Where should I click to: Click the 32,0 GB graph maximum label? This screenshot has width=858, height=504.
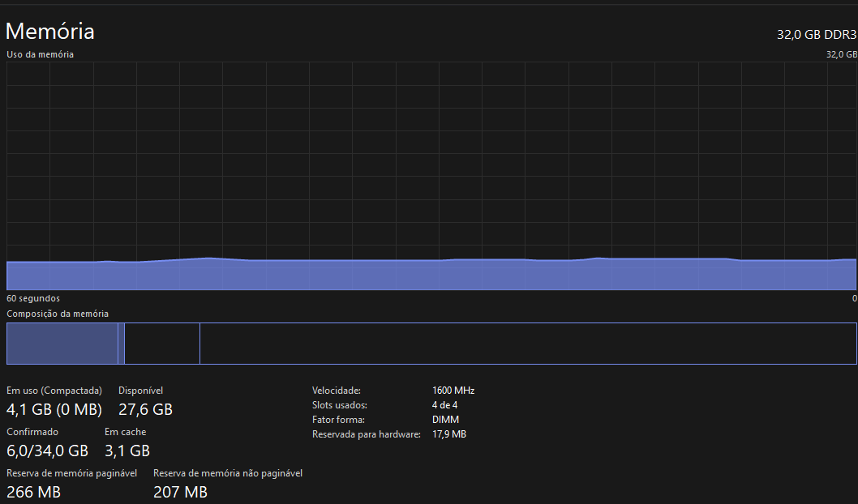[x=842, y=54]
